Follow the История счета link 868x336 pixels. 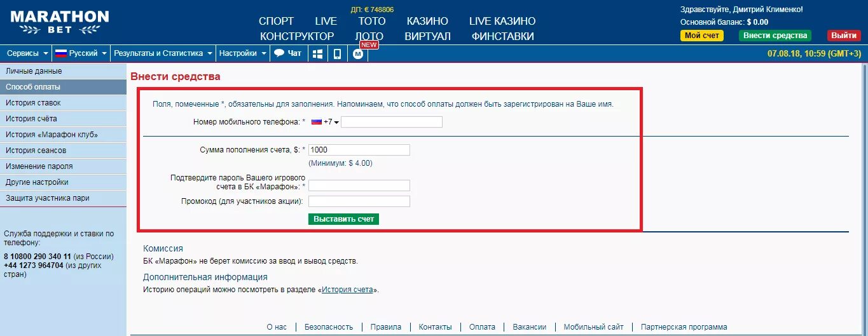coord(347,290)
